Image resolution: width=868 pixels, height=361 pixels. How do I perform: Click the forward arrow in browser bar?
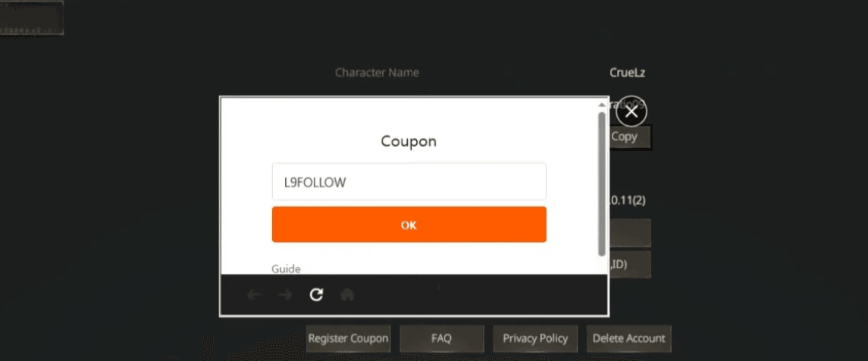pos(285,295)
